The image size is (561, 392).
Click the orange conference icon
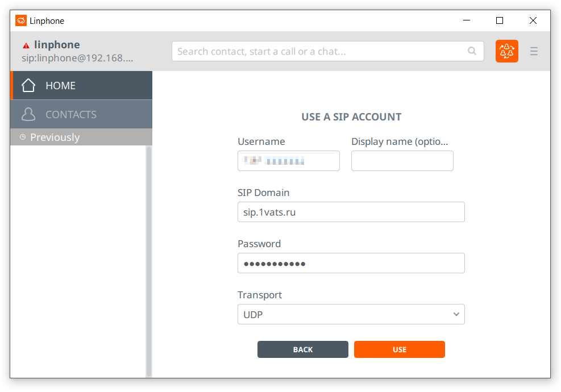coord(506,51)
